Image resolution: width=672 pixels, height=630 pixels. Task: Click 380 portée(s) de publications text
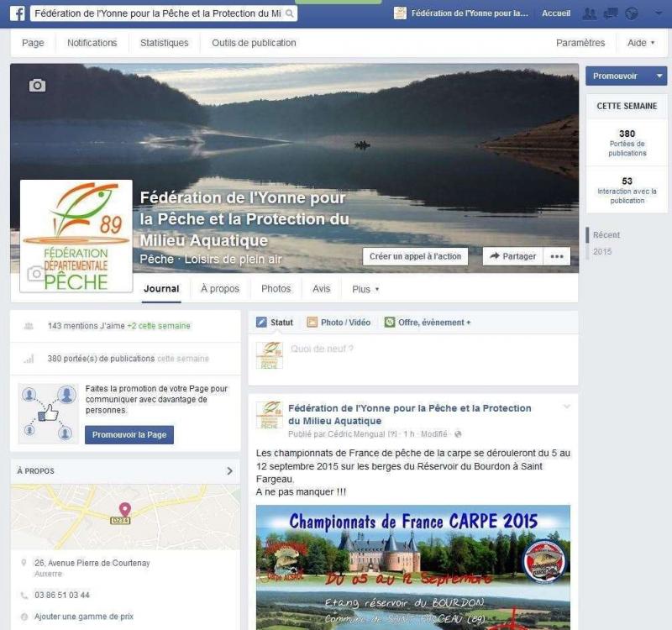101,359
